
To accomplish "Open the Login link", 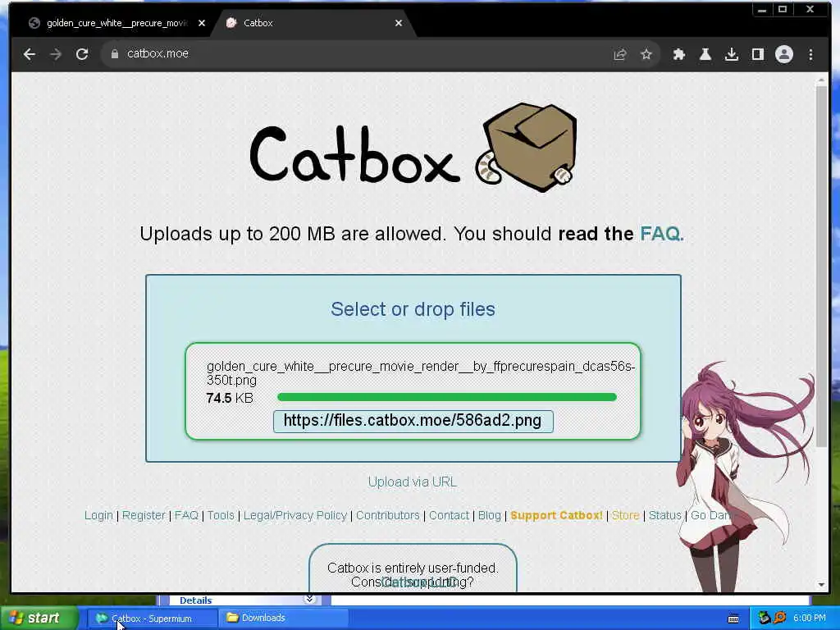I will click(98, 515).
